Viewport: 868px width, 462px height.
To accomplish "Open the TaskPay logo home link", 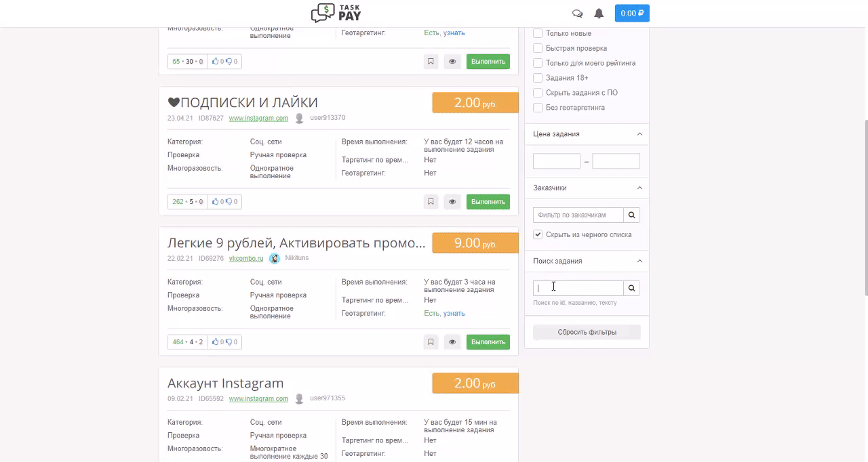I will (336, 13).
